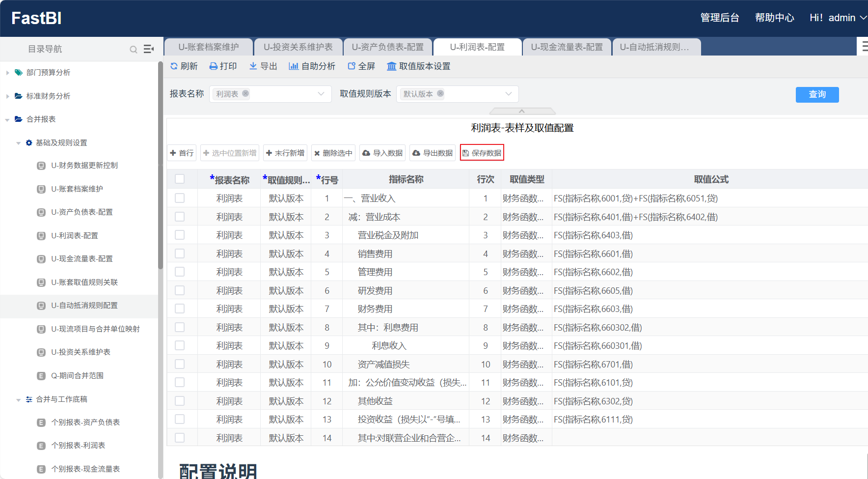Image resolution: width=868 pixels, height=479 pixels.
Task: Check the row for 一、营业收入
Action: (180, 198)
